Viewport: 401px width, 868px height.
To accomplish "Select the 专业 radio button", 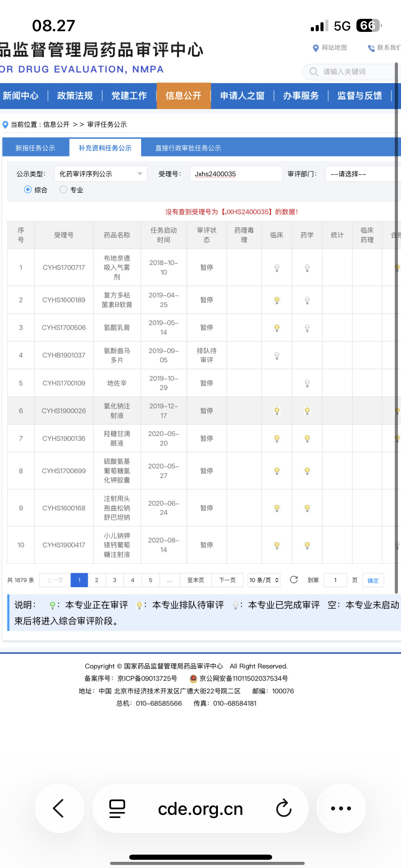I will (63, 190).
